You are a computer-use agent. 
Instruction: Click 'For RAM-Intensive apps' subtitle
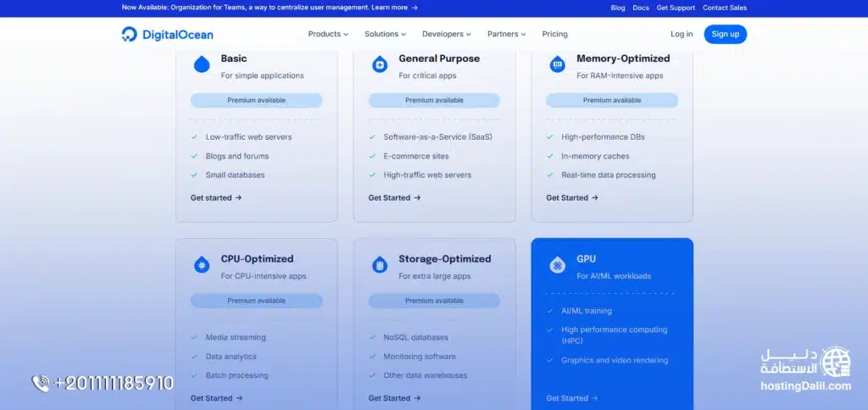point(620,75)
